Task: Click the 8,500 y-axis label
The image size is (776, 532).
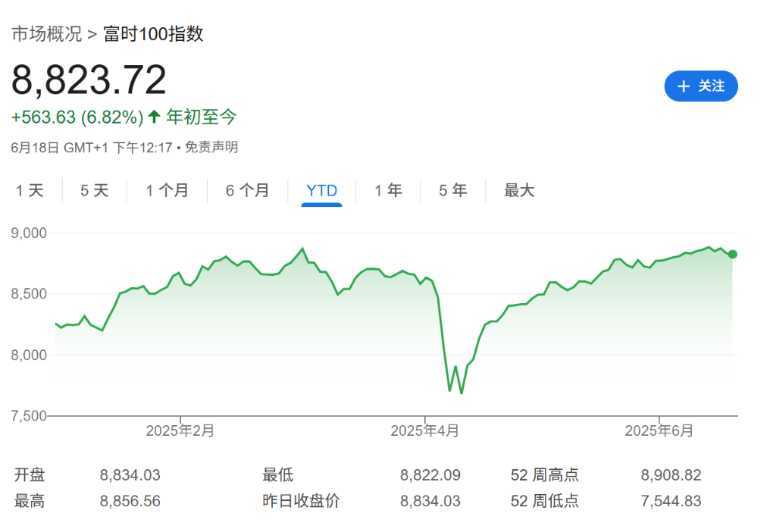Action: pos(29,294)
